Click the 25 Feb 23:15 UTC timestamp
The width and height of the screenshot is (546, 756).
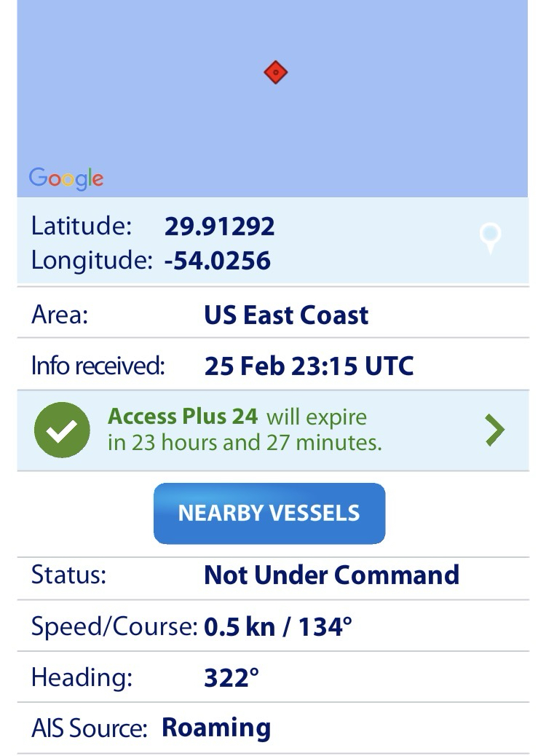point(309,366)
